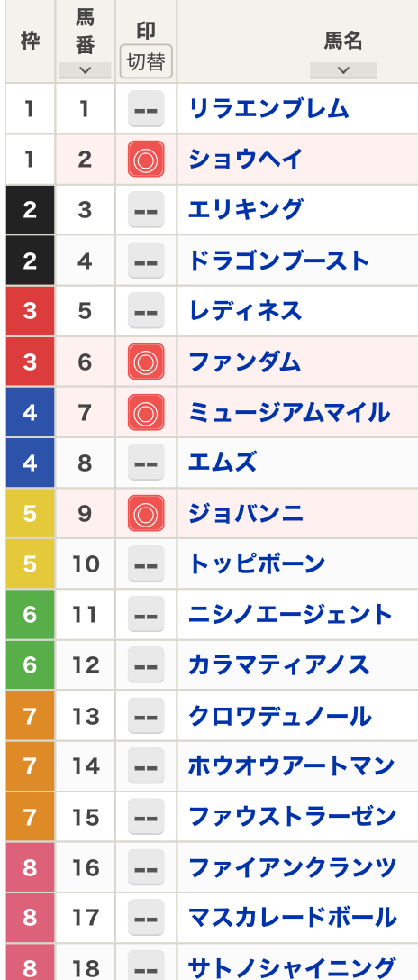Click the red double-circle mark for ジョバンニ

tap(146, 513)
